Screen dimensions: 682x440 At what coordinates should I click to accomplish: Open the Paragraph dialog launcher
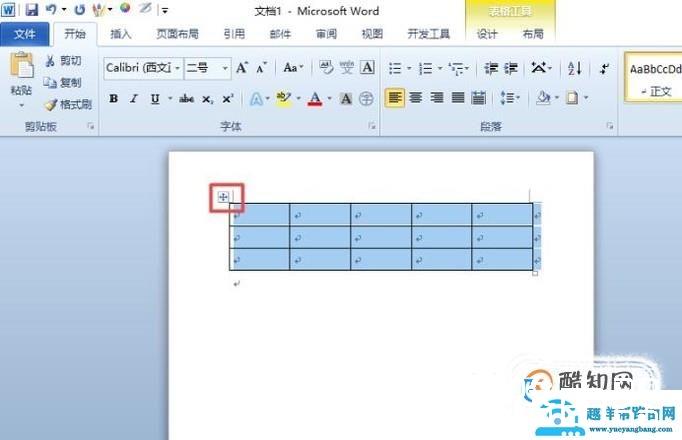(610, 126)
